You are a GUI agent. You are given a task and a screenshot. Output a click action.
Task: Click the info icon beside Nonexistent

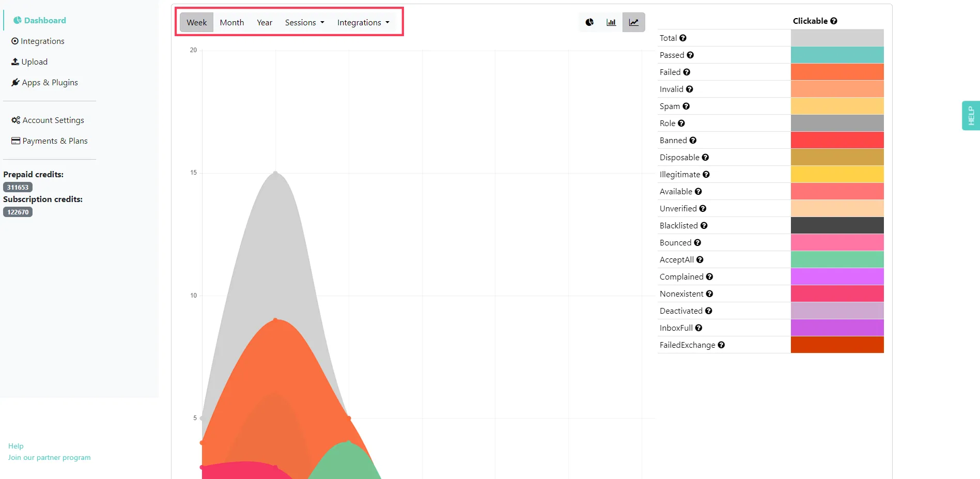point(709,293)
